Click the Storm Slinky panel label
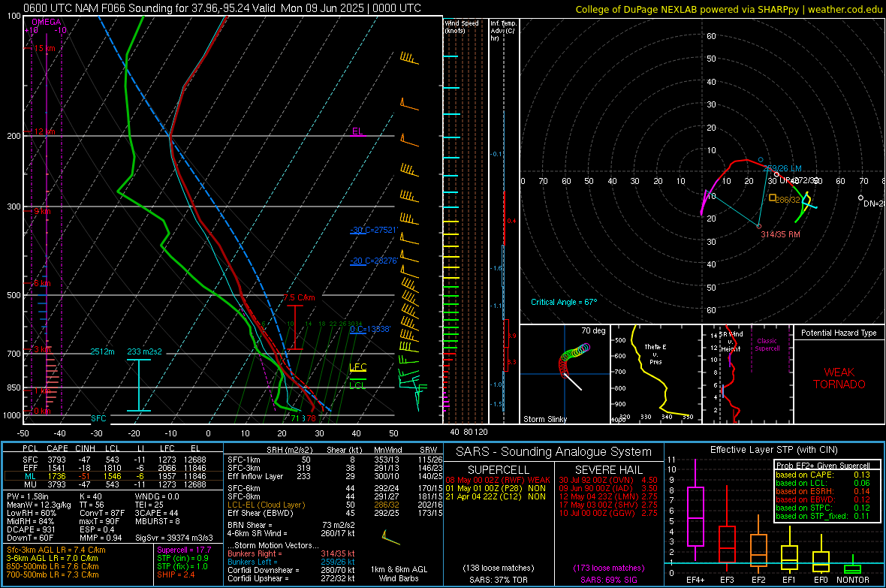Screen dimensions: 886x588 pyautogui.click(x=544, y=419)
